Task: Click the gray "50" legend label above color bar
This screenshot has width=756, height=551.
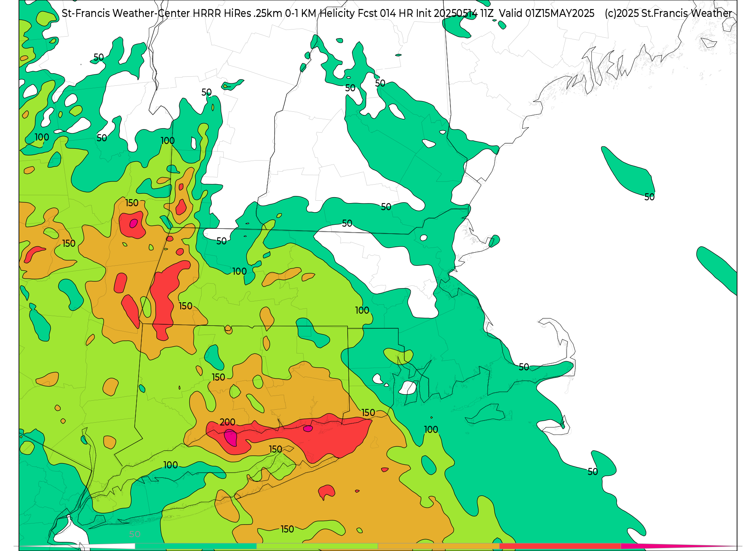Action: pyautogui.click(x=135, y=534)
